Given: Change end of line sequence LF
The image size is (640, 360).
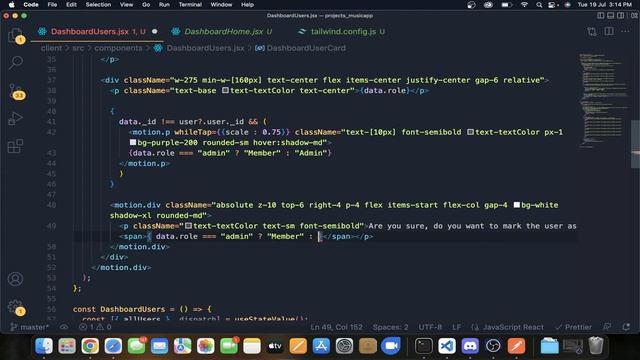Looking at the screenshot, I should pos(456,327).
